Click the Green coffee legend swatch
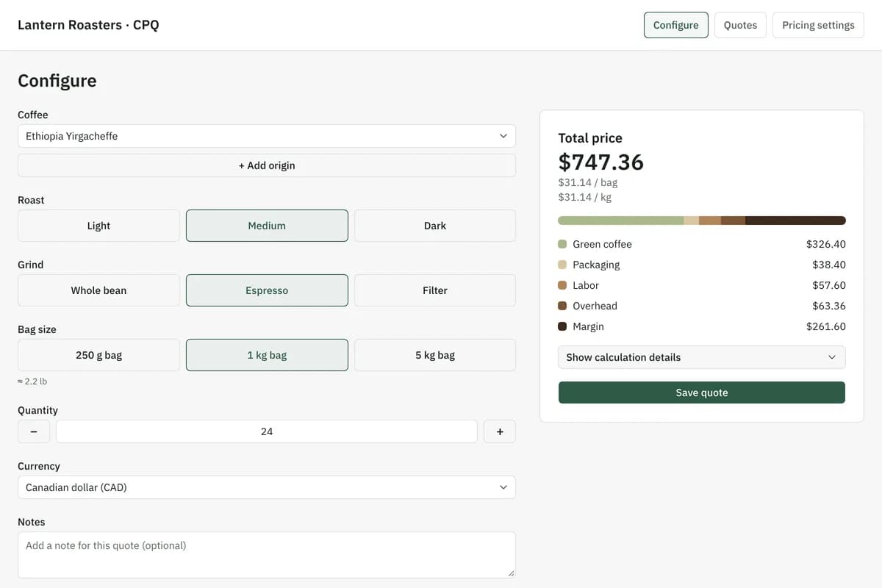This screenshot has width=882, height=588. [x=562, y=244]
